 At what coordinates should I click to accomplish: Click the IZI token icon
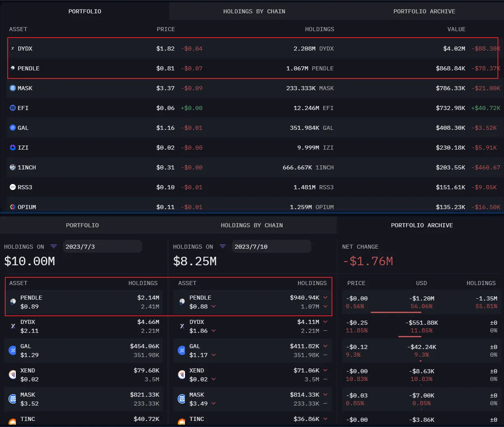click(x=13, y=148)
